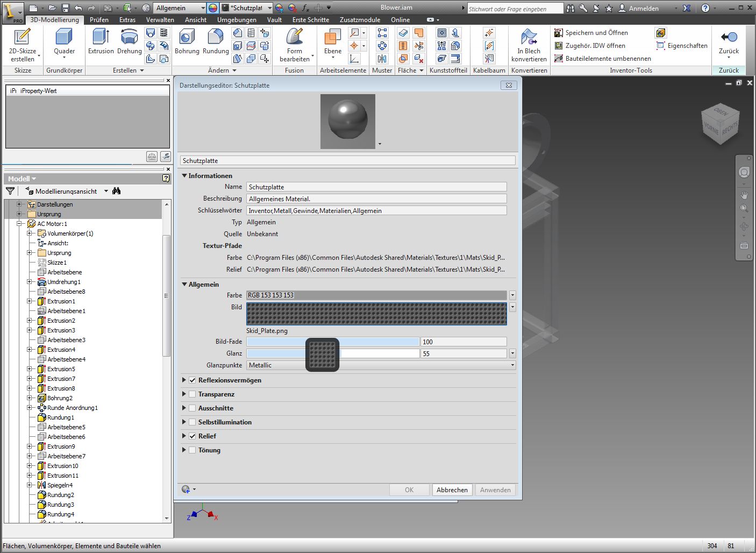This screenshot has height=553, width=756.
Task: Switch to the Prüfen ribbon tab
Action: click(99, 20)
